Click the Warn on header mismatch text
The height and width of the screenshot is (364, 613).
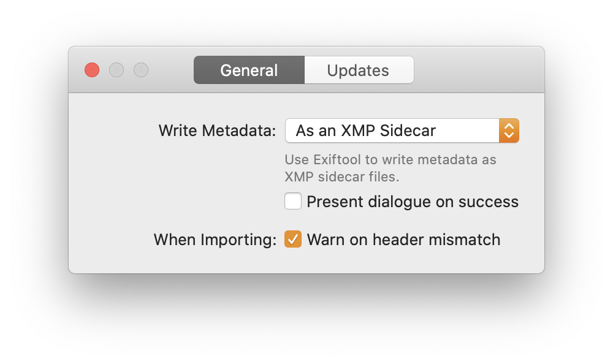(404, 239)
